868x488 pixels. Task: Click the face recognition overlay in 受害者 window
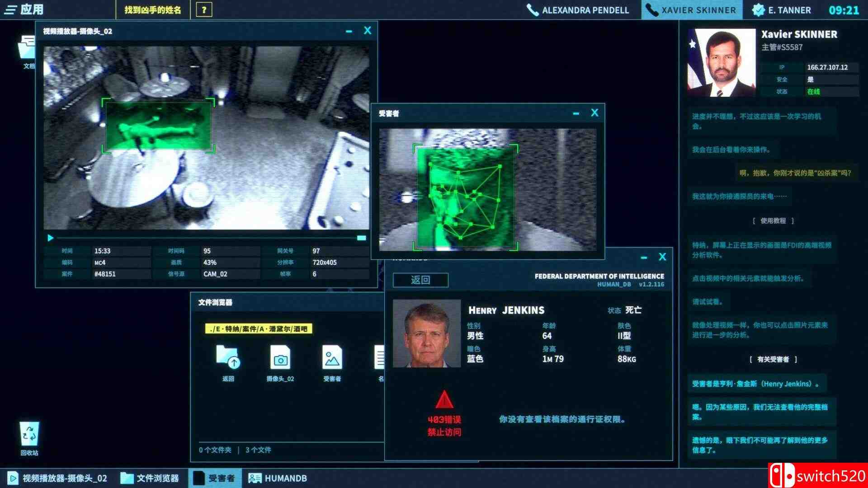(465, 198)
